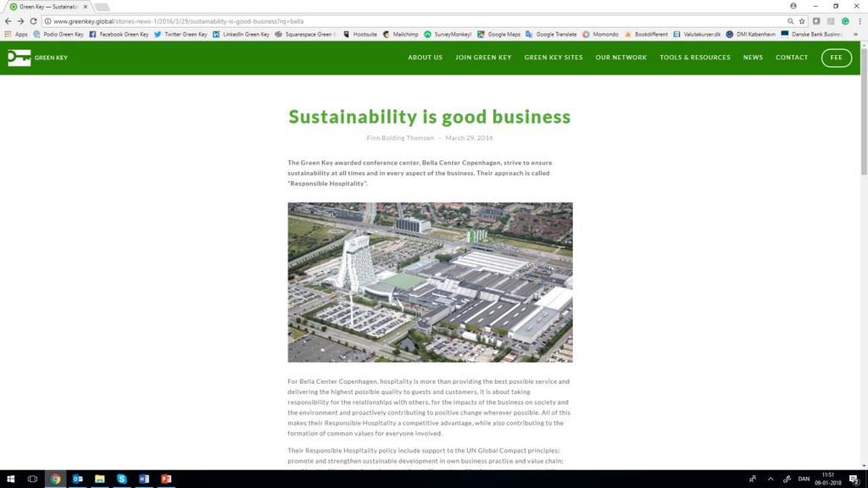Image resolution: width=868 pixels, height=488 pixels.
Task: View site information icon in address bar
Action: click(47, 21)
